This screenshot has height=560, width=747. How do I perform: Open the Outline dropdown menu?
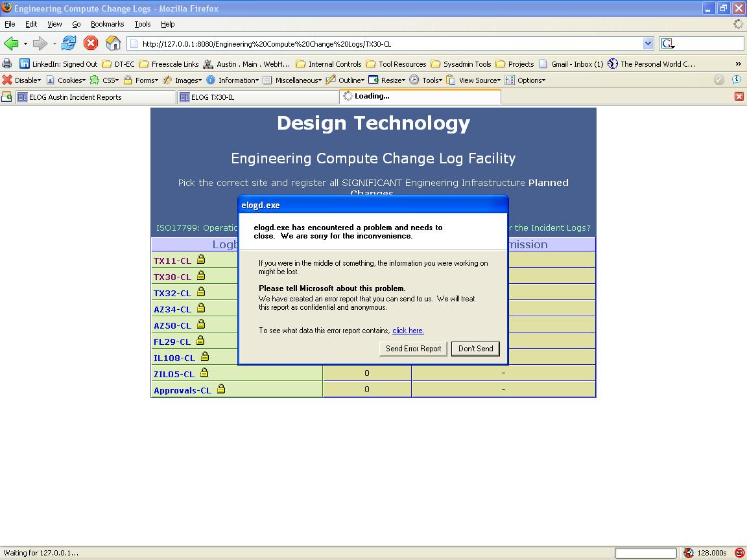tap(346, 80)
